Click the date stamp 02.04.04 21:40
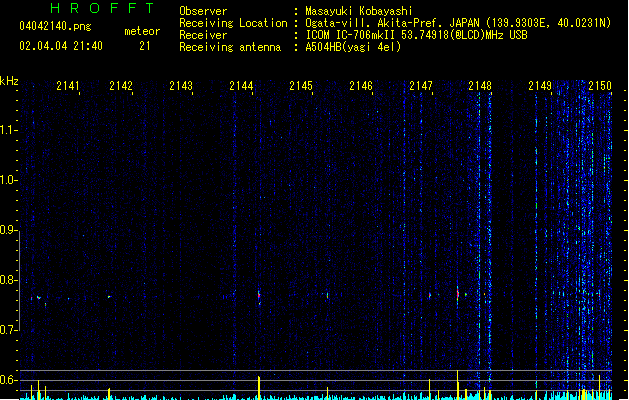 [x=61, y=46]
